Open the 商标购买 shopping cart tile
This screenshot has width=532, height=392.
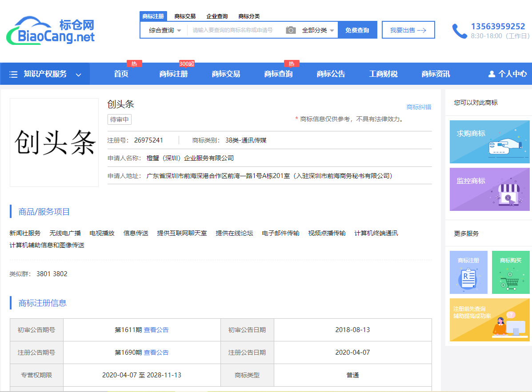[x=510, y=272]
